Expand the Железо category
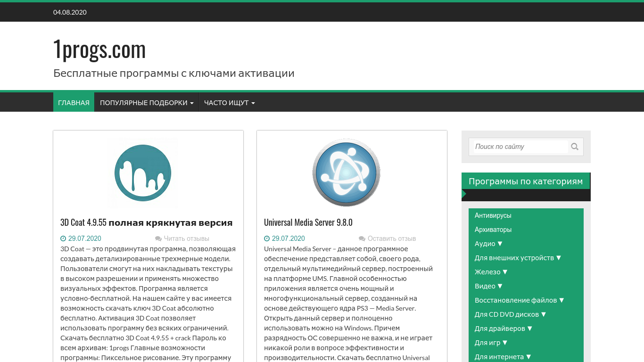644x362 pixels. click(x=491, y=272)
